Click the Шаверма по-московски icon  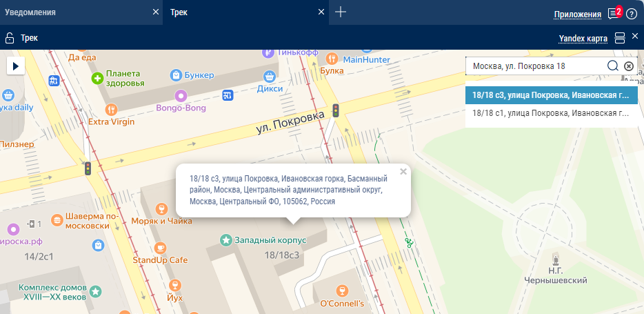click(57, 220)
